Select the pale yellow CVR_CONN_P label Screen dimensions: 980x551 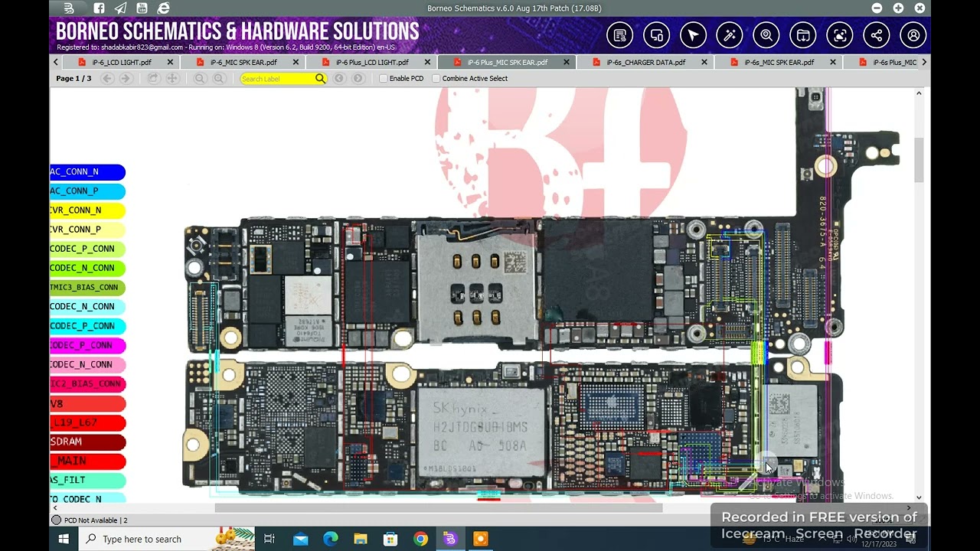87,229
